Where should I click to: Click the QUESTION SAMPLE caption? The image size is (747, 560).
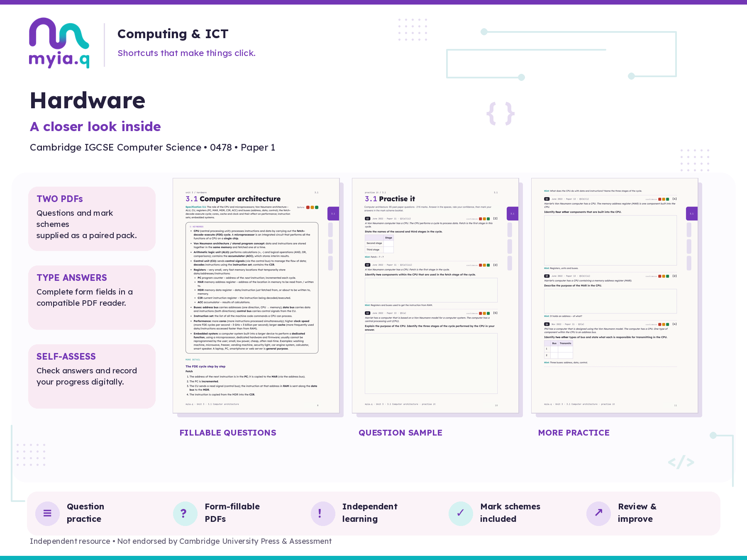[x=400, y=433]
